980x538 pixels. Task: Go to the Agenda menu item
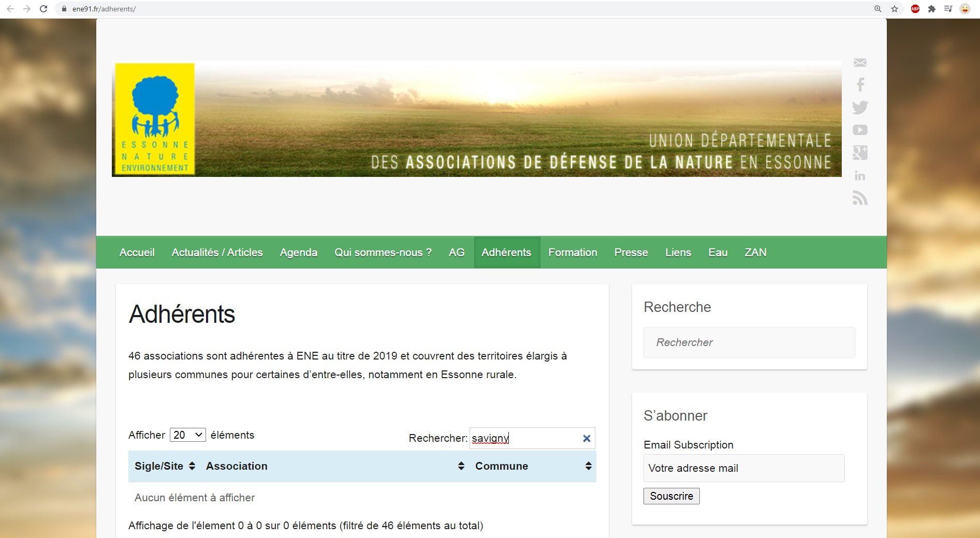298,252
